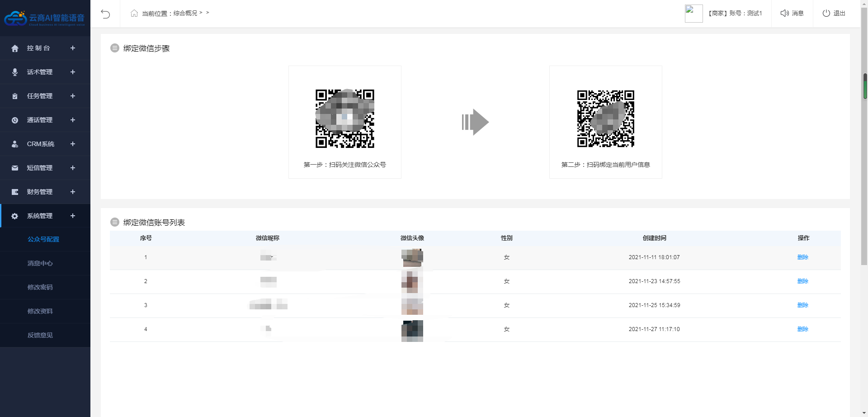Open 公众号配置 submenu item

(43, 240)
